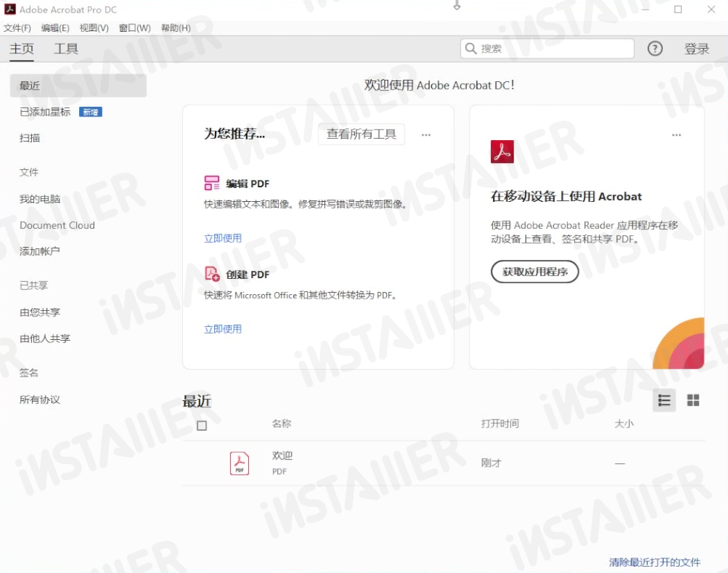Click the PDF file icon for 欢迎
728x573 pixels.
(x=239, y=463)
